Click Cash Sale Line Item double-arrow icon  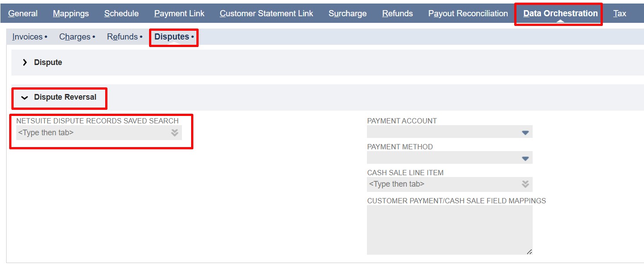click(x=525, y=184)
